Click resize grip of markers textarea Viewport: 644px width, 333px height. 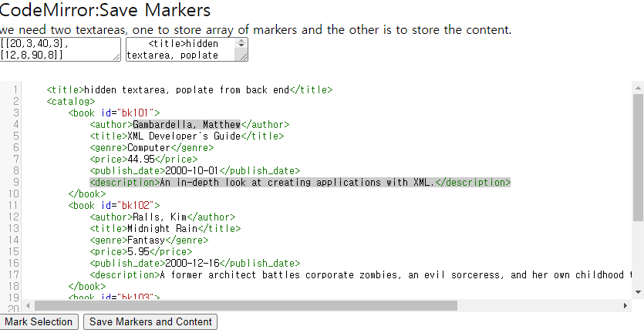(x=117, y=58)
